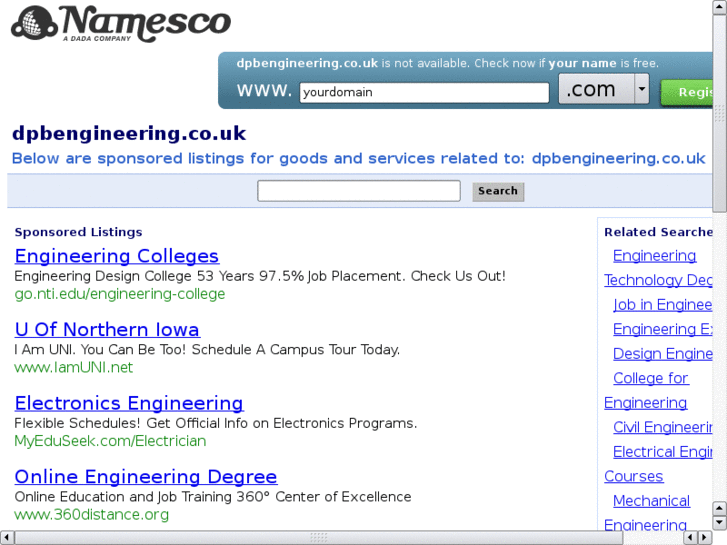Image resolution: width=727 pixels, height=545 pixels.
Task: Click the vertical scrollbar down arrow at bottom
Action: 720,523
